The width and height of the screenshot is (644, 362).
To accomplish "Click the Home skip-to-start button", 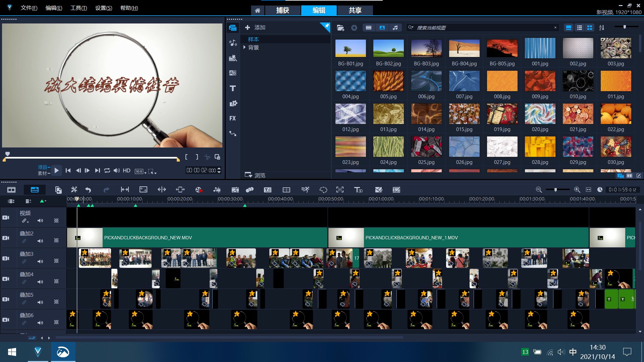I will (68, 171).
